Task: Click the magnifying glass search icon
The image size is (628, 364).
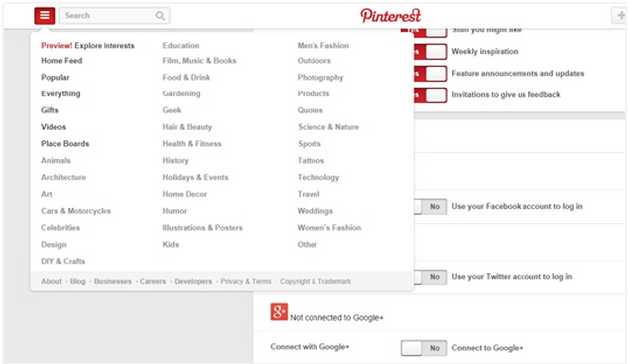Action: pyautogui.click(x=160, y=16)
